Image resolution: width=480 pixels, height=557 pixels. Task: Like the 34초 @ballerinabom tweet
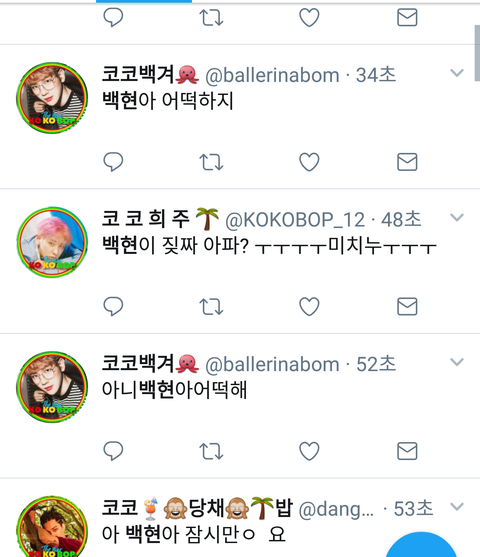coord(309,162)
